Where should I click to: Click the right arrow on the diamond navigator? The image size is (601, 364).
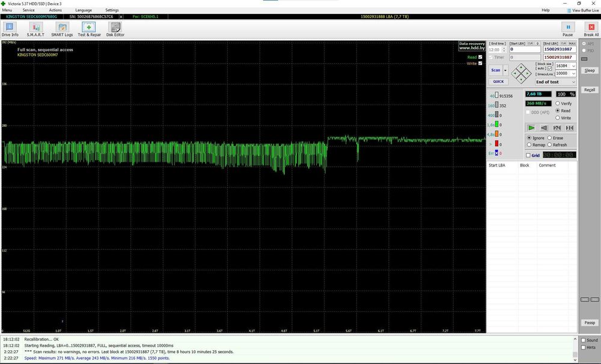click(x=528, y=73)
